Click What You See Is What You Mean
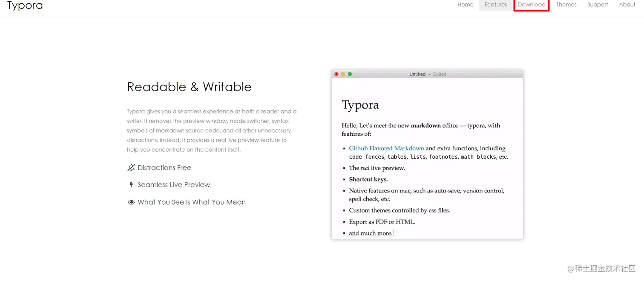 tap(192, 202)
